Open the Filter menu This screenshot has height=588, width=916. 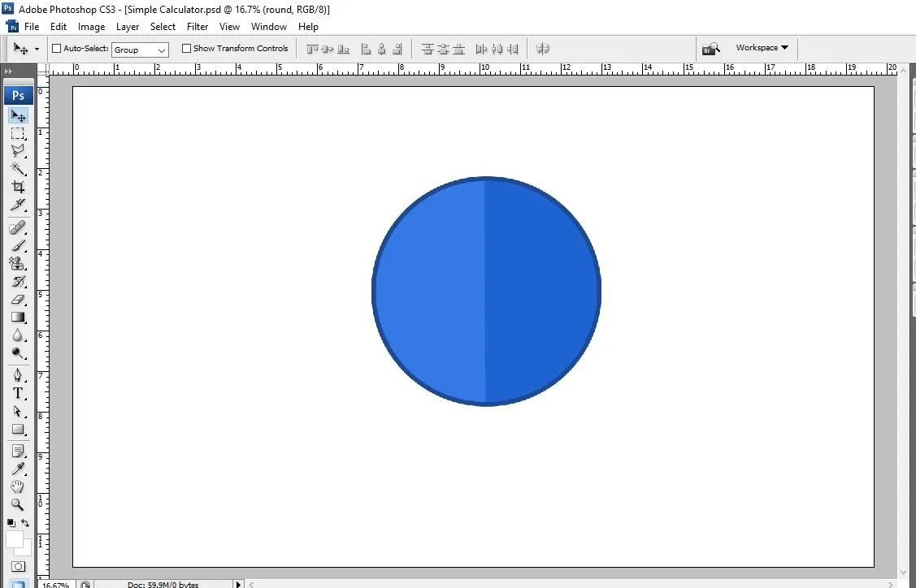198,27
